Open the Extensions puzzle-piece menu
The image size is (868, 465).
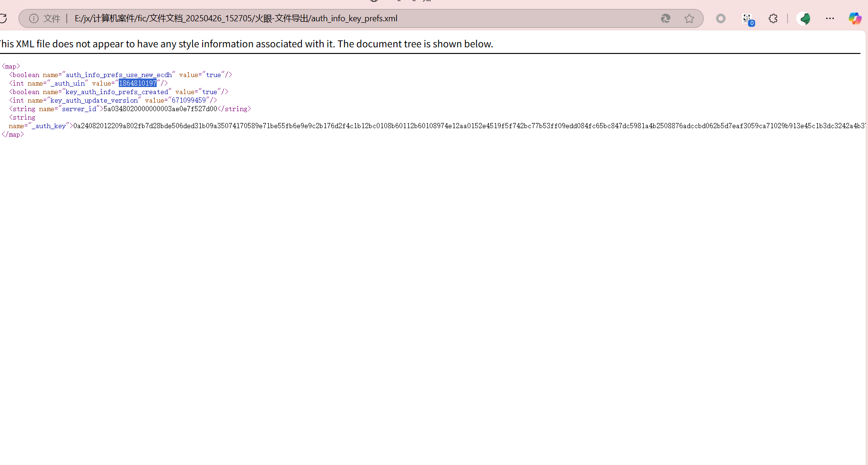[x=773, y=18]
